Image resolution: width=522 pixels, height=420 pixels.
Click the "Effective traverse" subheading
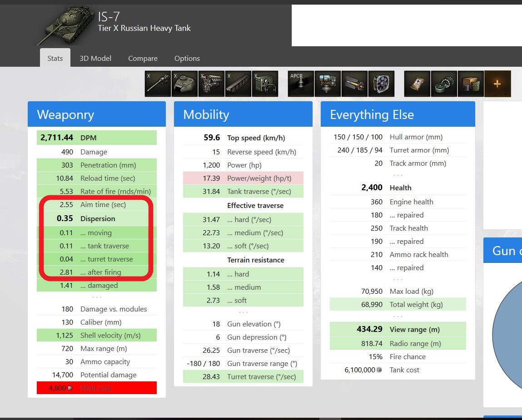255,206
